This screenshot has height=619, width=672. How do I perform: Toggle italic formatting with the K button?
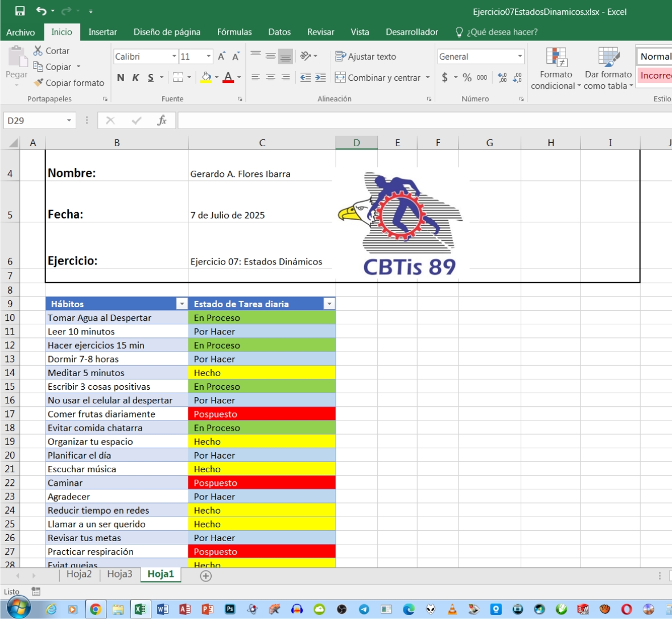click(135, 78)
